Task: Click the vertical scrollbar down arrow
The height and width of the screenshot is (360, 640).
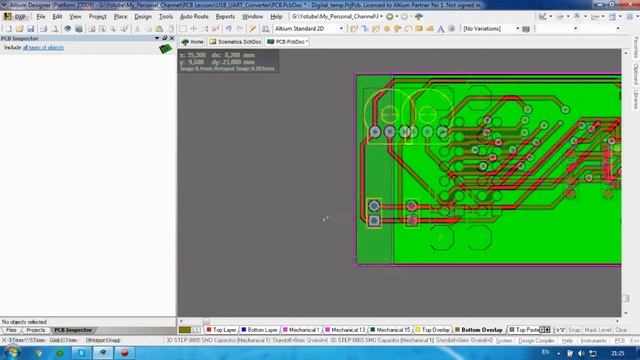Action: [625, 313]
